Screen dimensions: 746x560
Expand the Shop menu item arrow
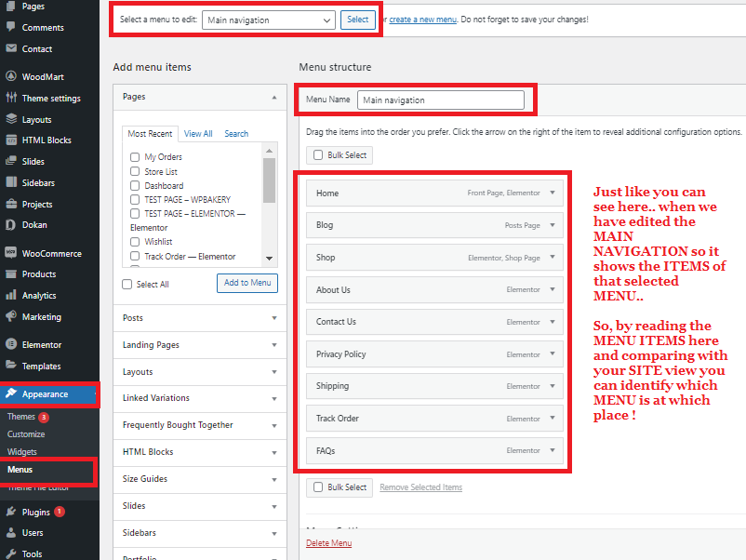pyautogui.click(x=553, y=257)
